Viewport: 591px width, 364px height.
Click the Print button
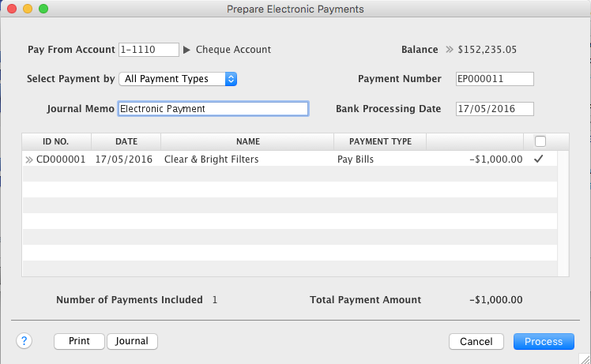pos(79,341)
